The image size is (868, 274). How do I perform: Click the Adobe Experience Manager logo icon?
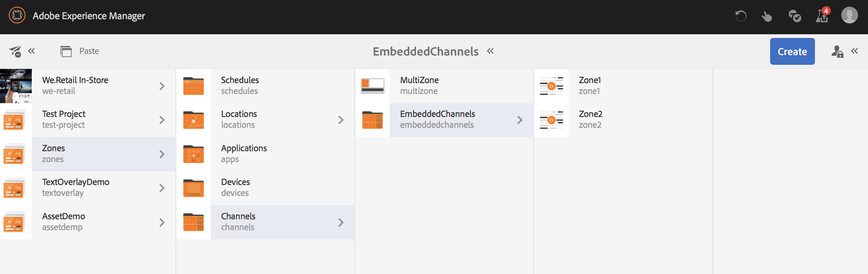coord(17,15)
